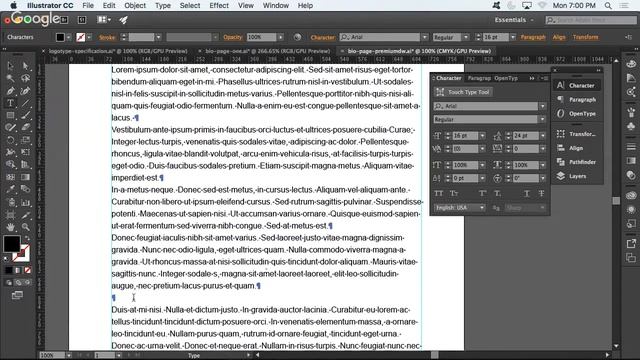Select the Zoom magnifier tool
This screenshot has width=640, height=360.
coord(25,227)
